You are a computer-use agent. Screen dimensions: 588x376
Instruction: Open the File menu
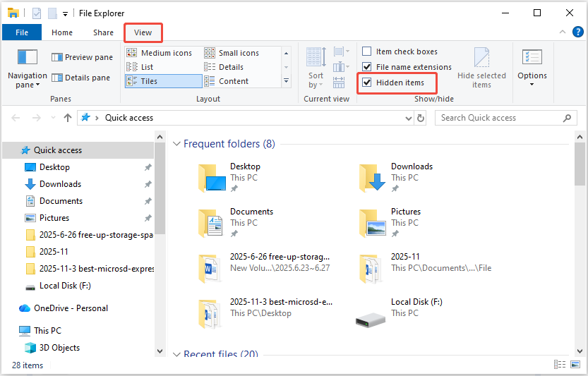22,32
